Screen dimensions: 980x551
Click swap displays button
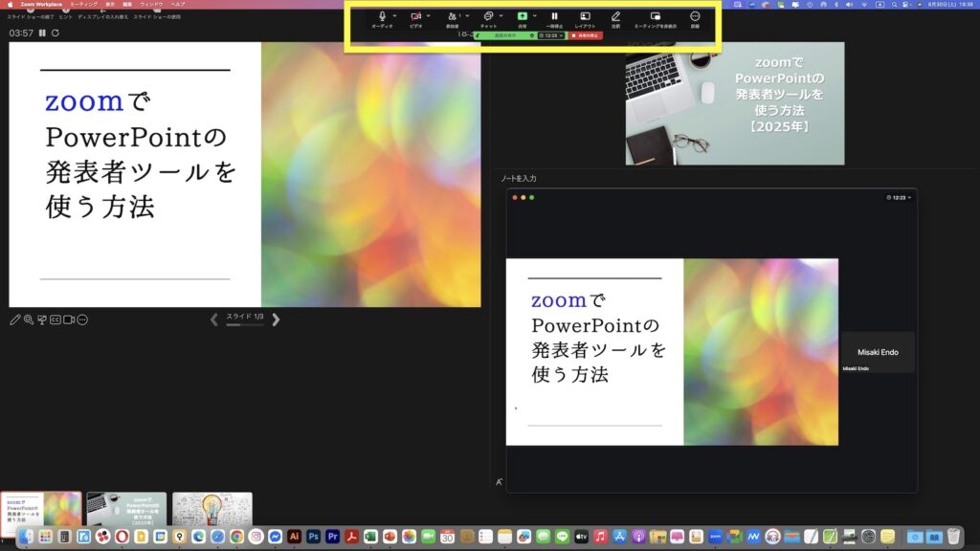point(103,13)
